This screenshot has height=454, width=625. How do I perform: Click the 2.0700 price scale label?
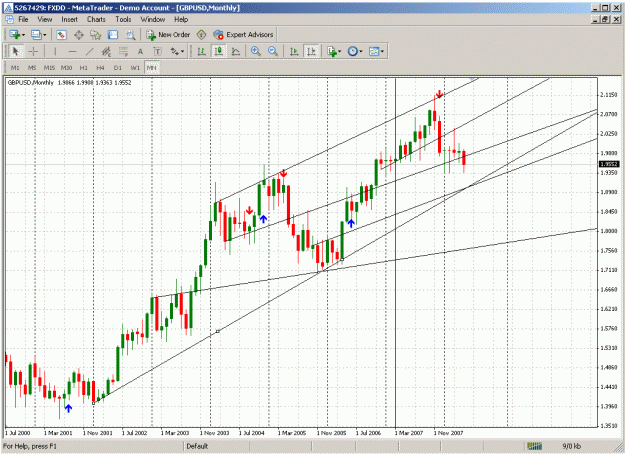609,114
